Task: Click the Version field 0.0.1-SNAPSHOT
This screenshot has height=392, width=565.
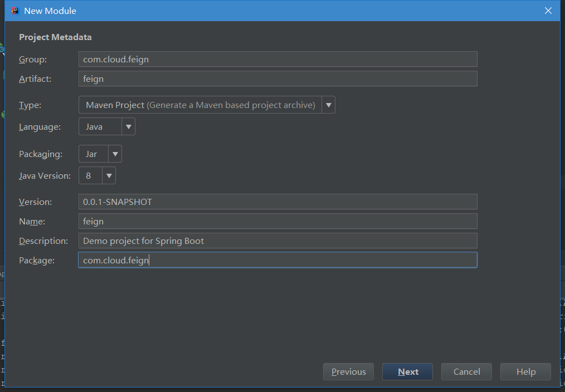Action: (x=278, y=202)
